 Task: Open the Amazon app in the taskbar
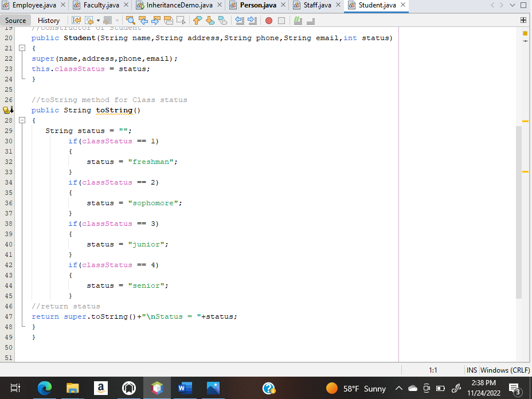(101, 388)
